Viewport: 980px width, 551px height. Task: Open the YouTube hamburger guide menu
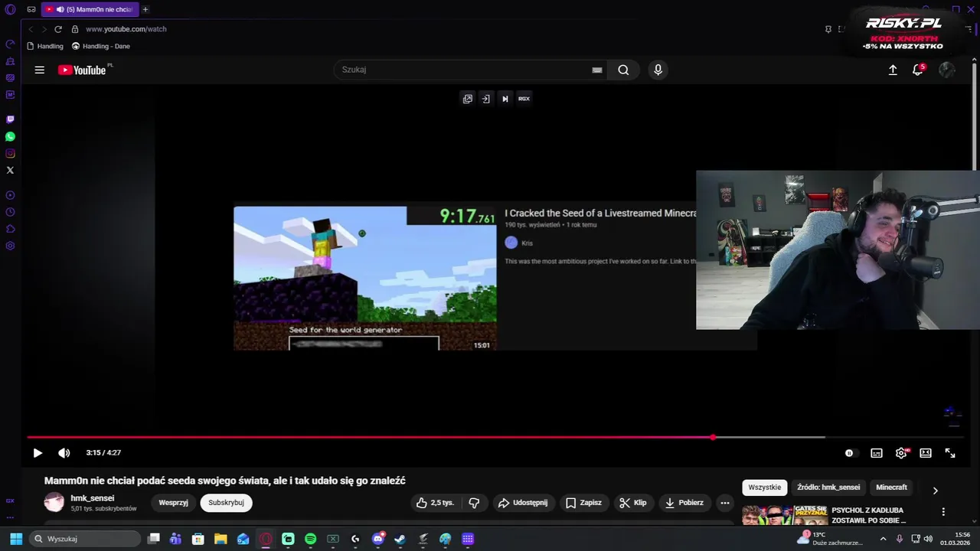tap(39, 70)
